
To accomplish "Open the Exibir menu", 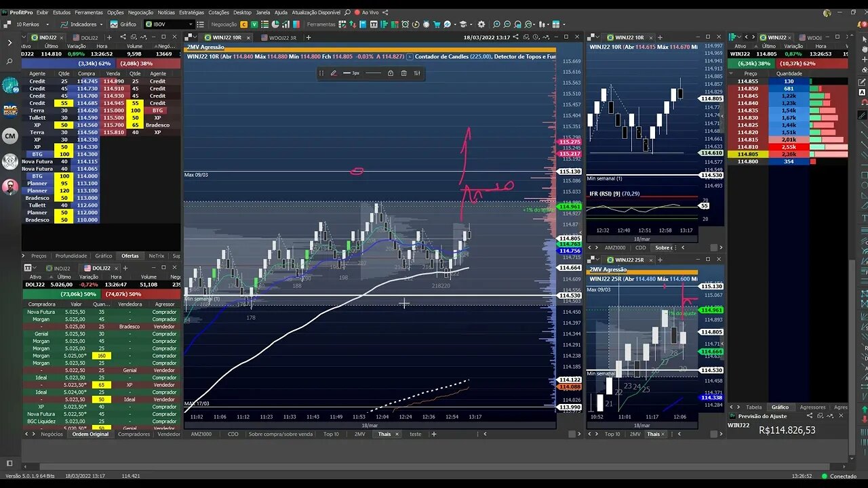I will coord(42,12).
